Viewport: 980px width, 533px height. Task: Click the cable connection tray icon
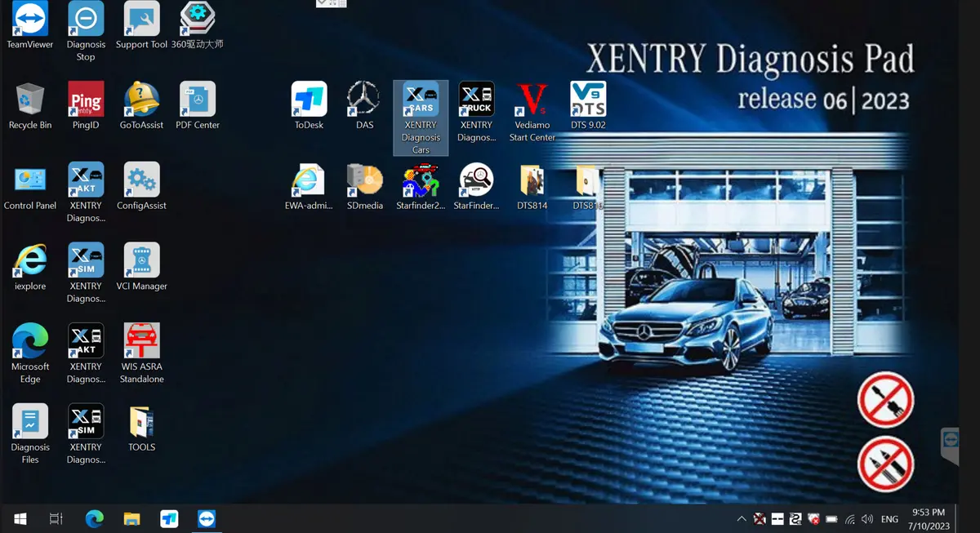tap(795, 518)
